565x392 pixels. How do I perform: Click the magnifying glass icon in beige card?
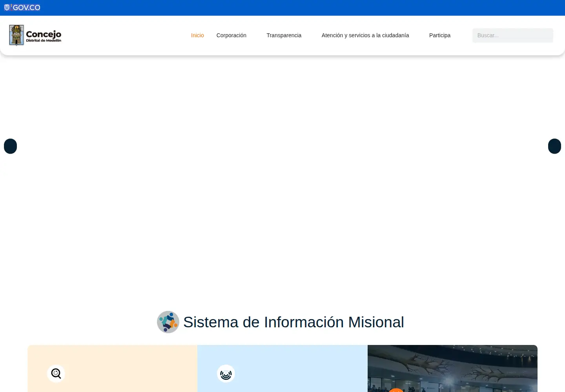click(x=56, y=374)
